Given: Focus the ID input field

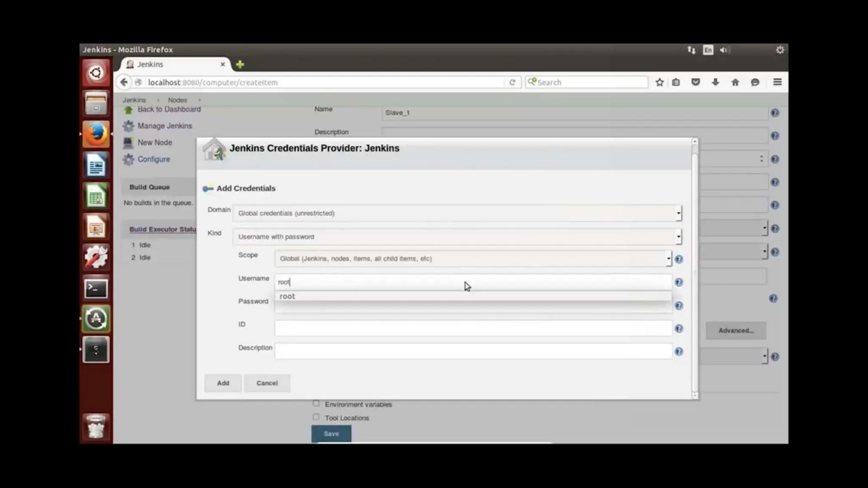Looking at the screenshot, I should click(x=473, y=328).
